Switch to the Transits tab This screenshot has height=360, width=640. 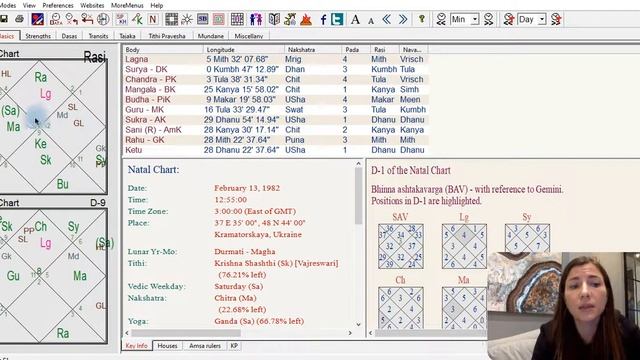pos(98,36)
